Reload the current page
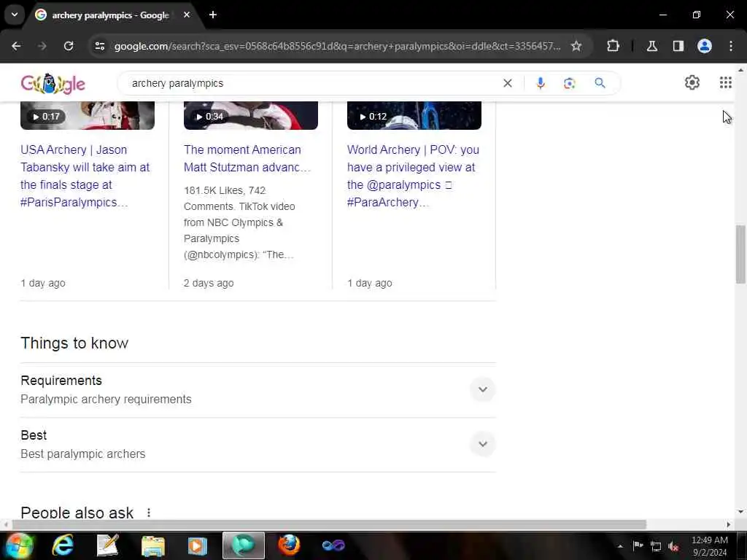 (69, 46)
